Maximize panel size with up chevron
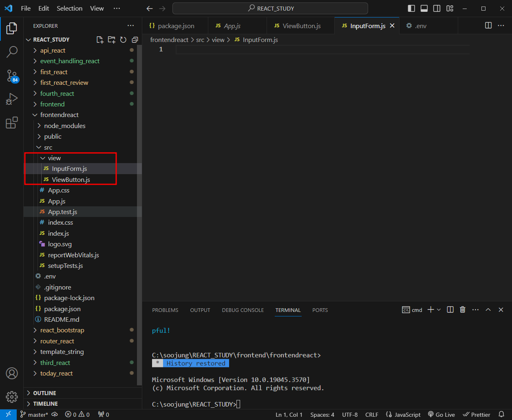This screenshot has height=420, width=512. [x=488, y=310]
